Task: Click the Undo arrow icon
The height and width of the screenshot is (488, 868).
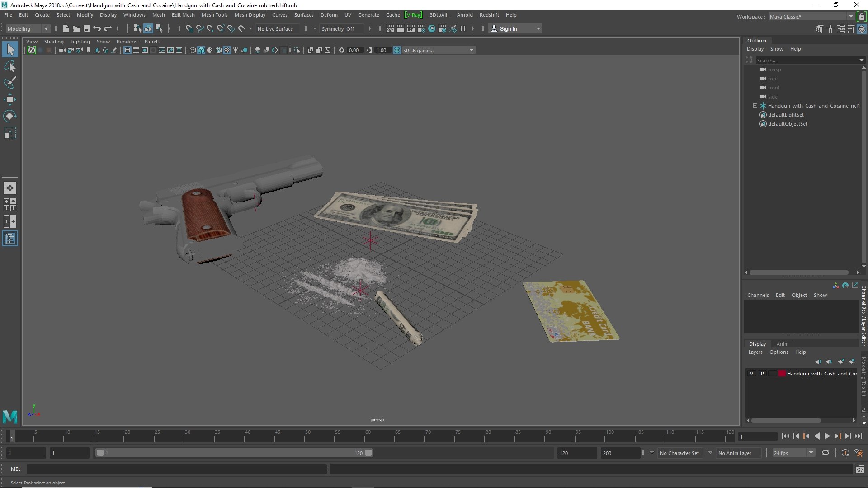Action: click(x=97, y=28)
